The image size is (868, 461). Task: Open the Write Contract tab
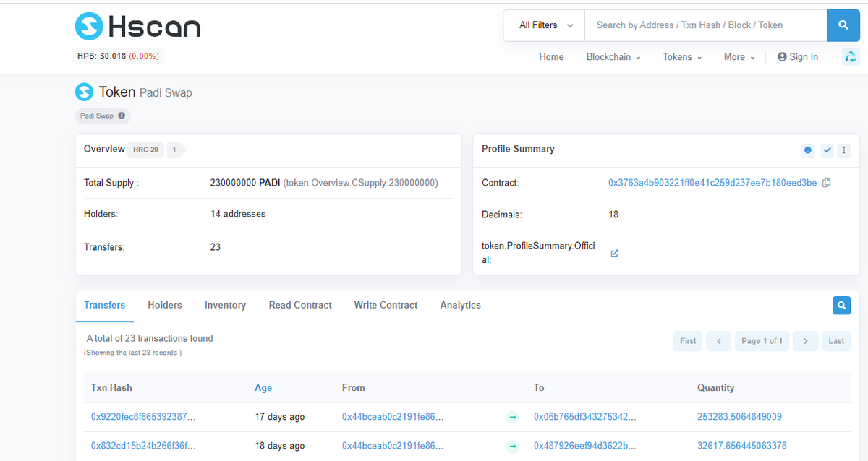(x=386, y=306)
